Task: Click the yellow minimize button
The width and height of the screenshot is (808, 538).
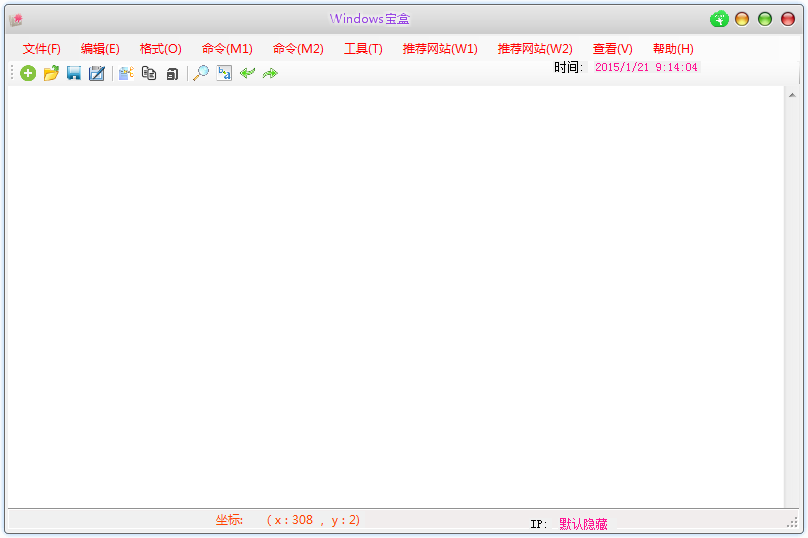Action: (x=742, y=19)
